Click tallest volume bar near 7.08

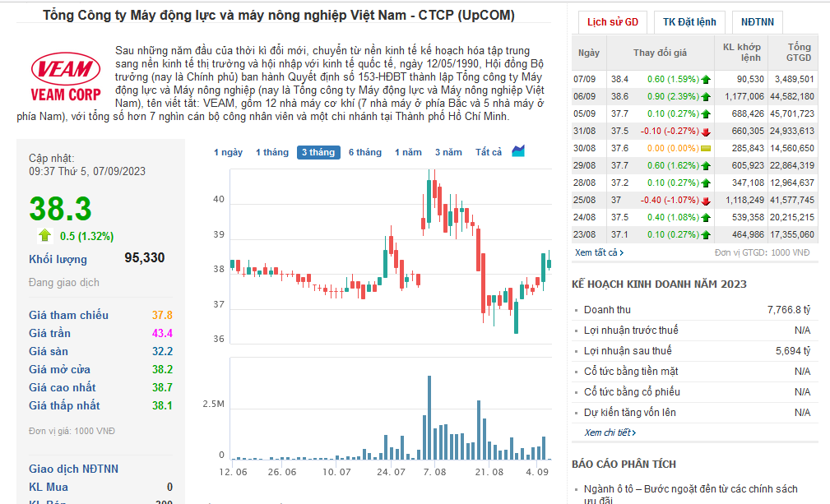pyautogui.click(x=429, y=418)
